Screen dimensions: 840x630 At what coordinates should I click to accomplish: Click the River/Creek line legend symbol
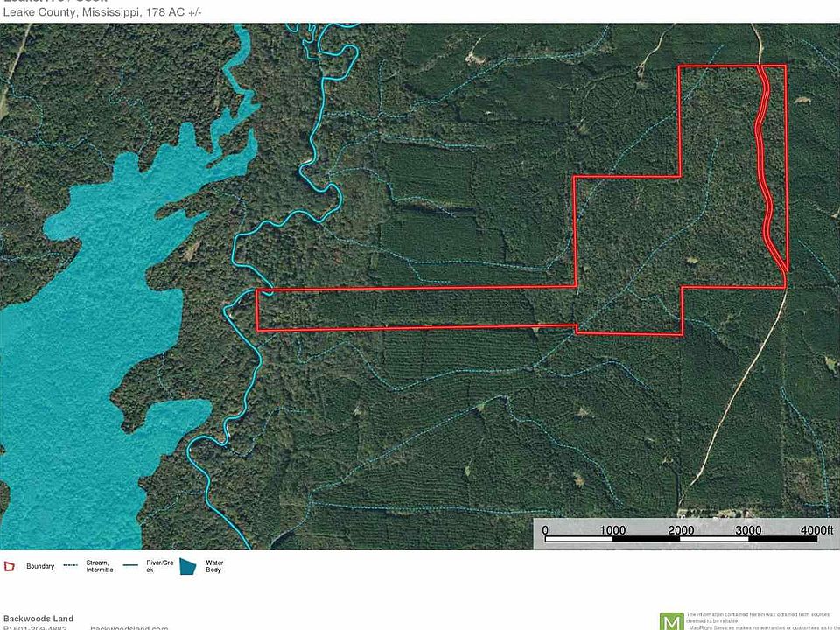[x=129, y=566]
